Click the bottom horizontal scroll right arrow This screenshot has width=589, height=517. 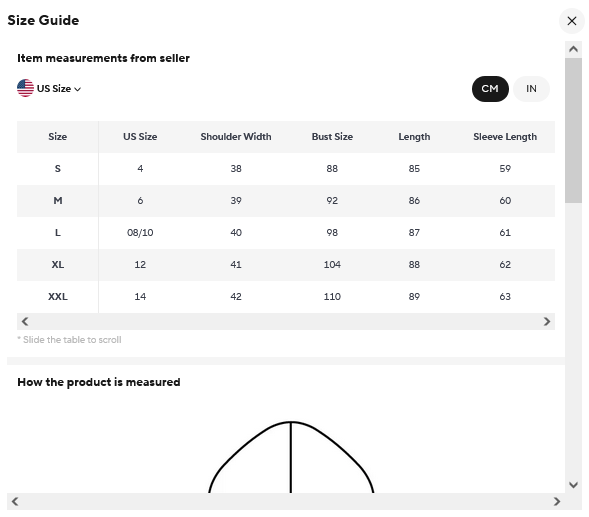[x=557, y=501]
